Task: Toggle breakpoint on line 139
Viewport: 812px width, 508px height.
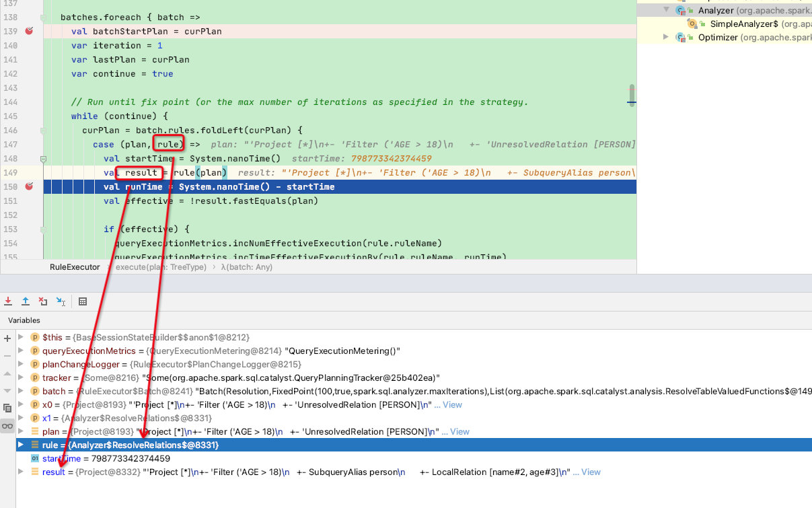Action: pyautogui.click(x=29, y=32)
